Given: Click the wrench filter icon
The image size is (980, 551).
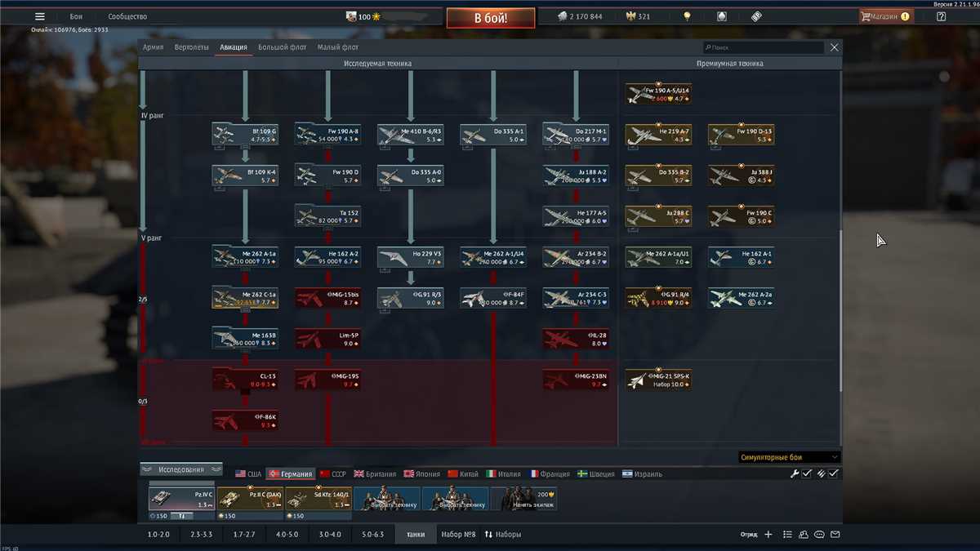Looking at the screenshot, I should pyautogui.click(x=794, y=473).
